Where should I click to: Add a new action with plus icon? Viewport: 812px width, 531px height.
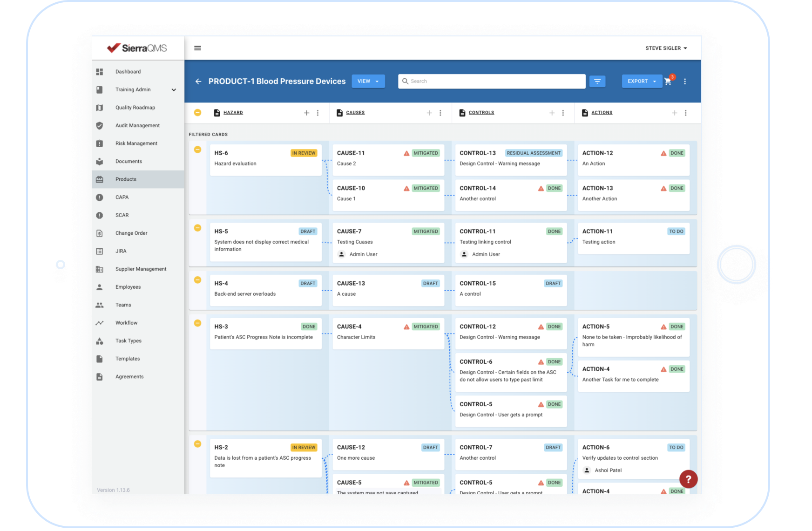675,113
